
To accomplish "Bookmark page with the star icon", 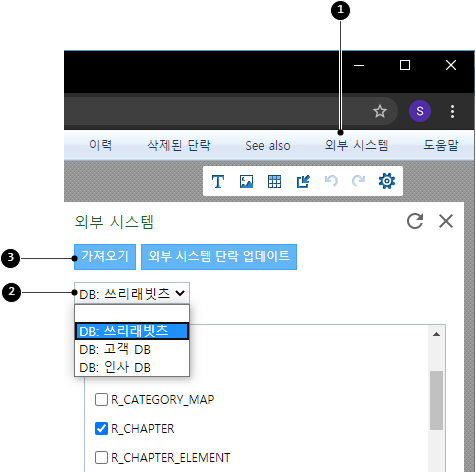I will 380,111.
